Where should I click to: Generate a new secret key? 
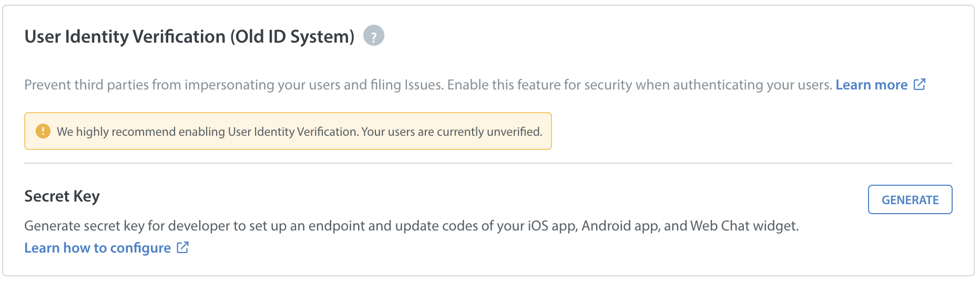tap(910, 199)
